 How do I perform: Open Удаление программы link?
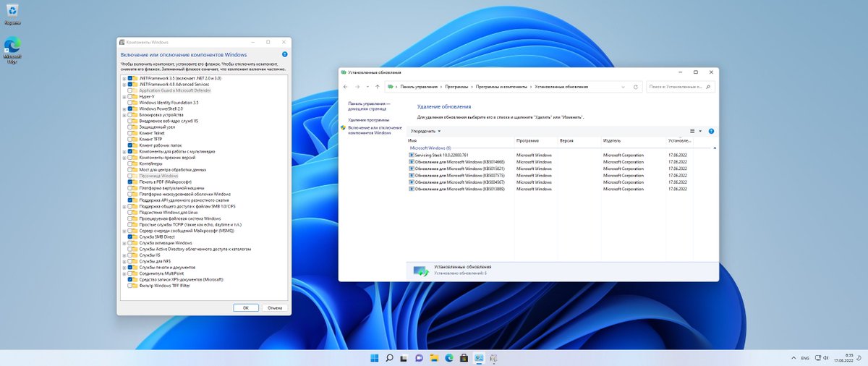(368, 120)
